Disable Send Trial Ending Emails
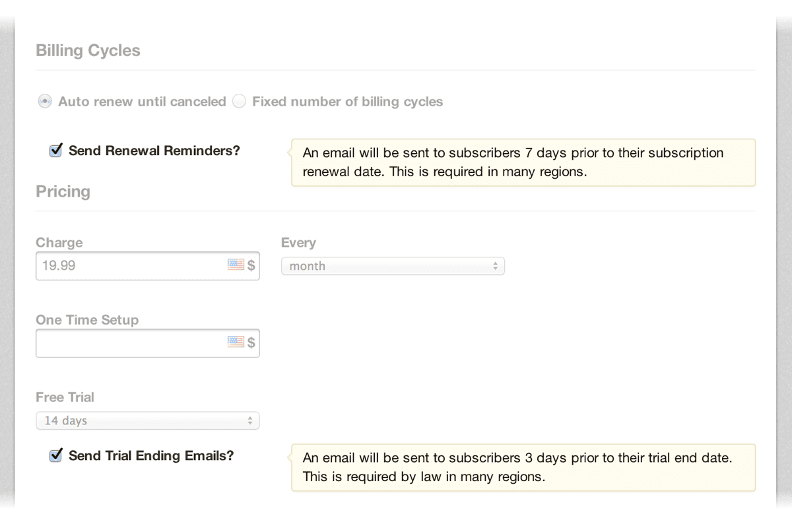 [x=55, y=455]
